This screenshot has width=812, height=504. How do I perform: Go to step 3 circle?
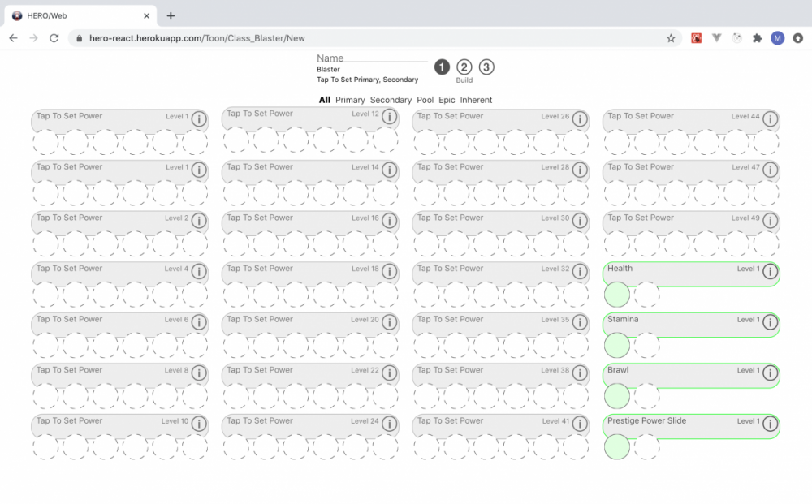pos(486,67)
